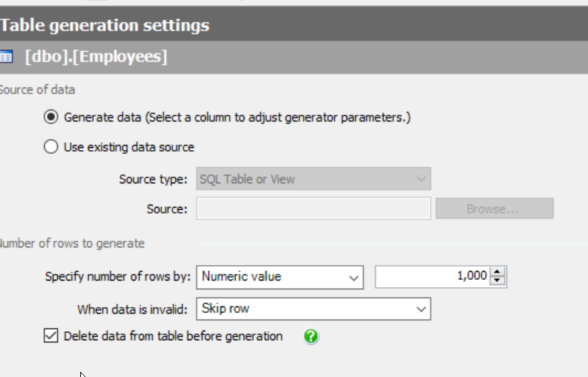Click the Number of rows to generate label
The height and width of the screenshot is (377, 588).
coord(72,243)
